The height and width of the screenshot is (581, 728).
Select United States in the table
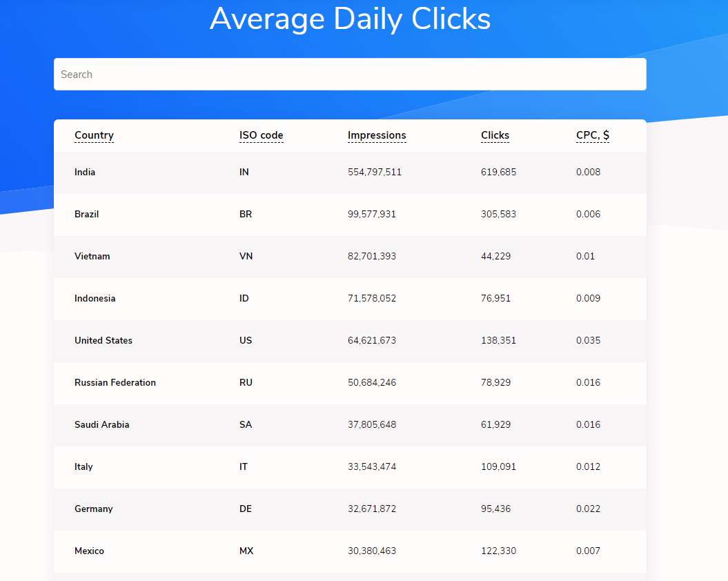(x=103, y=341)
